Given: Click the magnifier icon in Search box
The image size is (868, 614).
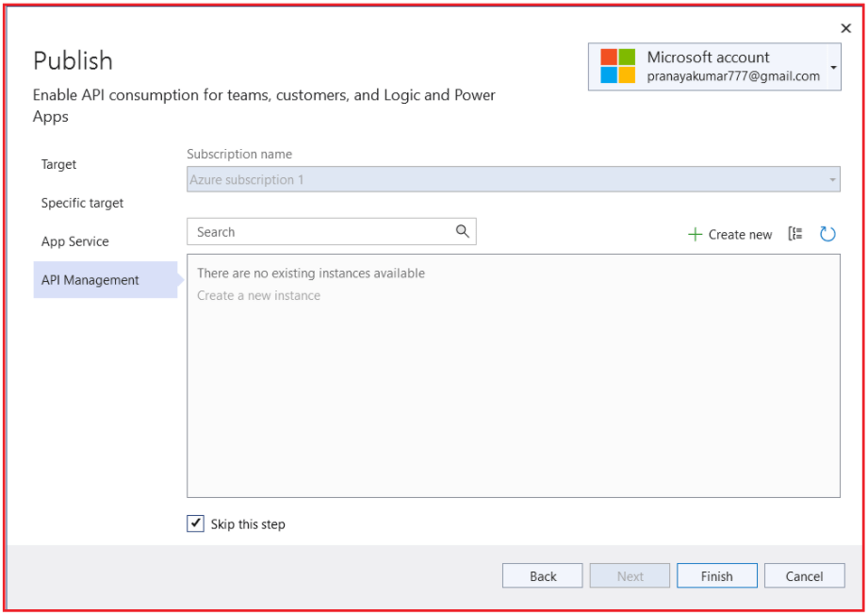Looking at the screenshot, I should [x=462, y=231].
